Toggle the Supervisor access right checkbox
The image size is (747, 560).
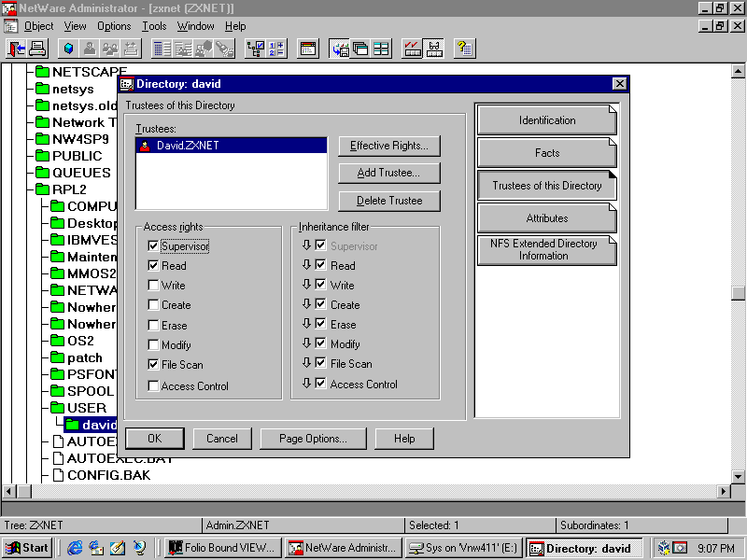(153, 246)
